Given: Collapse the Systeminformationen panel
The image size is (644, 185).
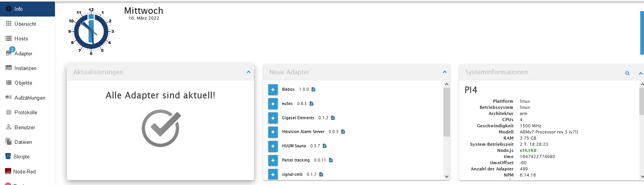Looking at the screenshot, I should pos(641,73).
